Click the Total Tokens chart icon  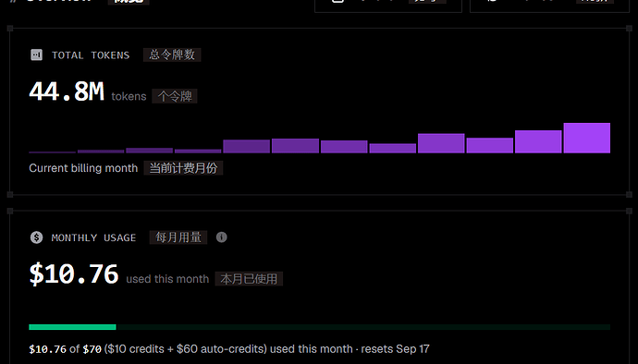pyautogui.click(x=36, y=55)
